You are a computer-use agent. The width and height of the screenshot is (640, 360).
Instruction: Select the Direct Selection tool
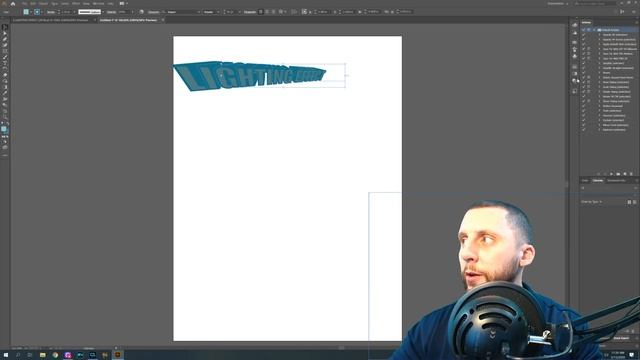coord(5,33)
